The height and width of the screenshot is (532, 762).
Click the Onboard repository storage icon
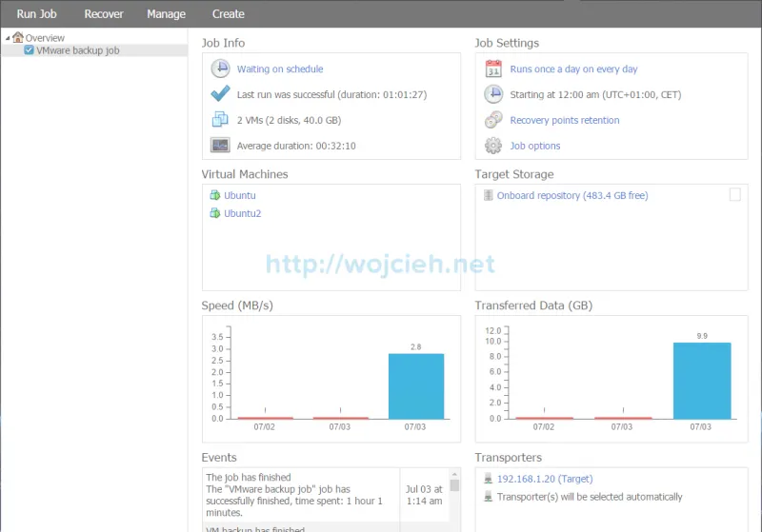point(489,195)
